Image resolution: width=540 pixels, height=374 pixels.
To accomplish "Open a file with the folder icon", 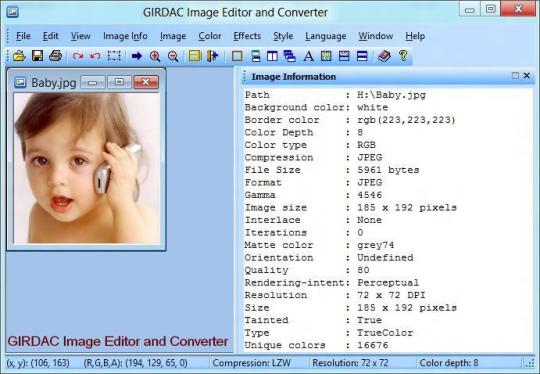I will (x=19, y=56).
